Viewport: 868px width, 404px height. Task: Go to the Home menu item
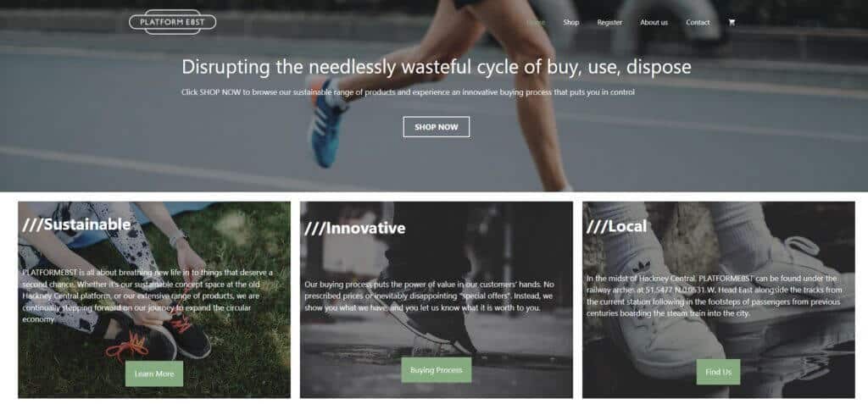click(x=536, y=23)
